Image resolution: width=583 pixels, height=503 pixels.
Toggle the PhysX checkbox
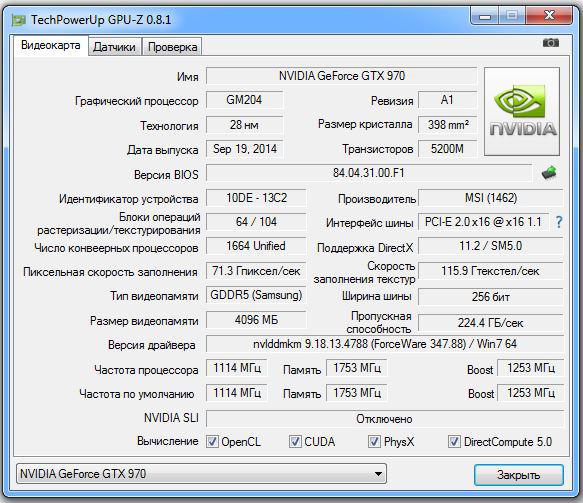pyautogui.click(x=374, y=441)
